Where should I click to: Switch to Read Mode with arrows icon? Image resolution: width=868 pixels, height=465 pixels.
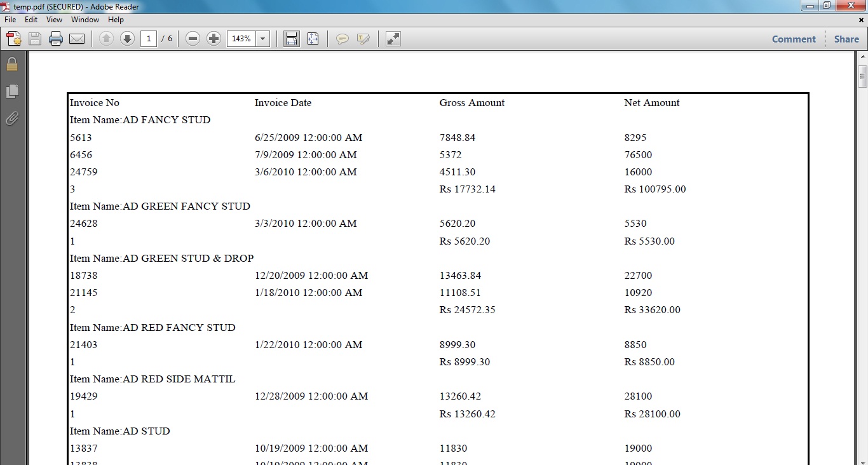(x=393, y=39)
